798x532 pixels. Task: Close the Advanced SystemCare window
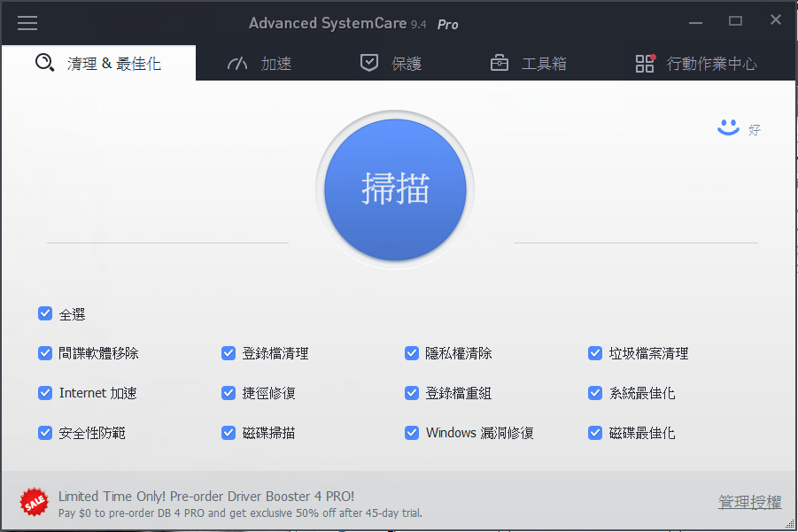click(x=776, y=19)
